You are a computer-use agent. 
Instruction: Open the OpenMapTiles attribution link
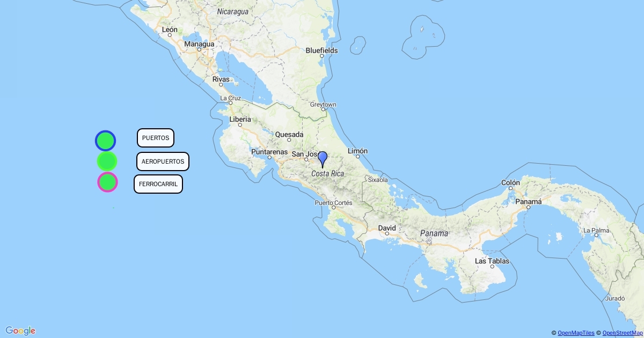(576, 333)
